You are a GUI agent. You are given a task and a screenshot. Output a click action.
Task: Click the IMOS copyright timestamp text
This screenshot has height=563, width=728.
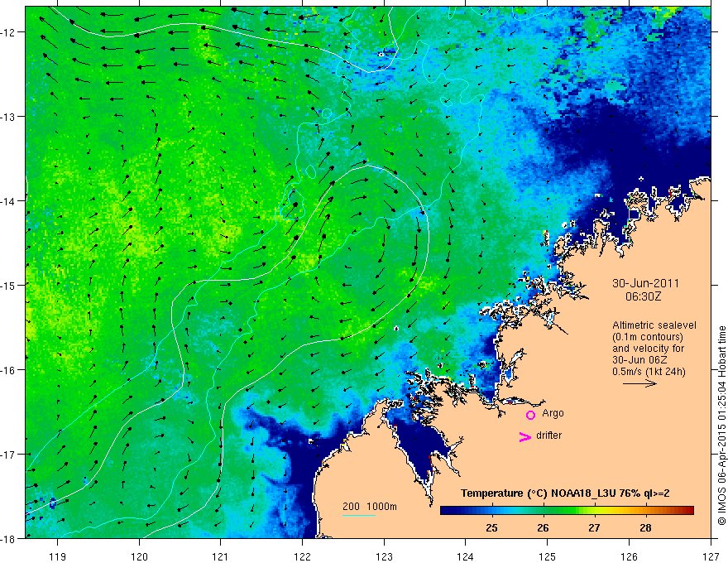(x=721, y=426)
